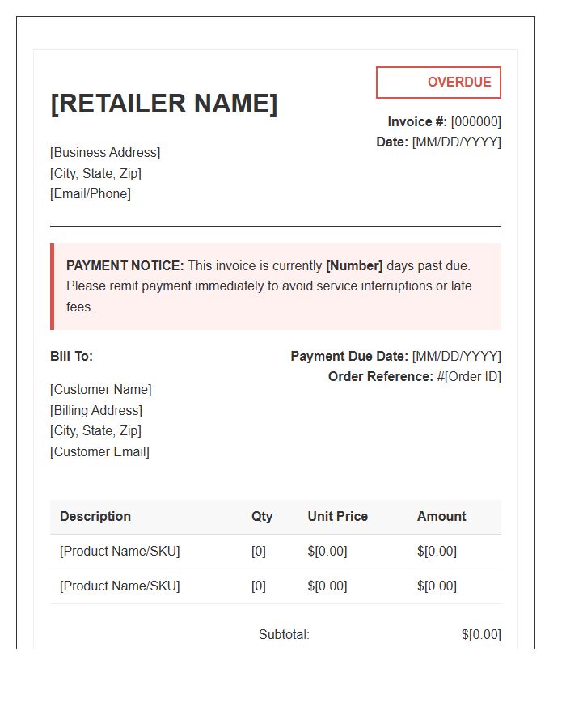
Task: Select the [Customer Email] placeholder
Action: pos(99,451)
